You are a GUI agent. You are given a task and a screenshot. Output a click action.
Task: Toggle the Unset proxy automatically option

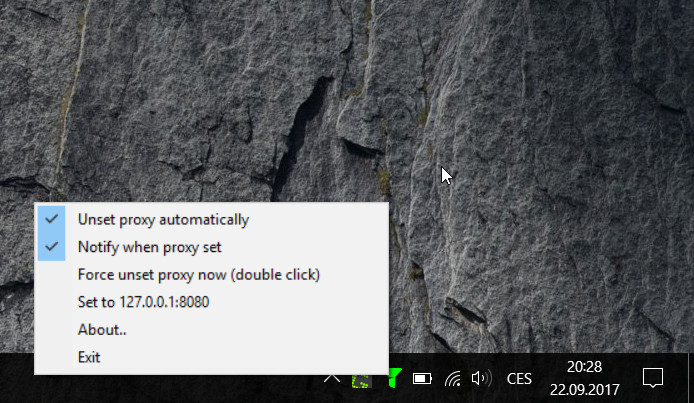[x=212, y=219]
